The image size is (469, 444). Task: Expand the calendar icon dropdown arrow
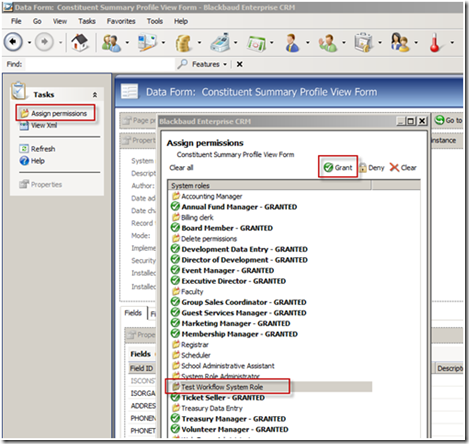pos(272,43)
